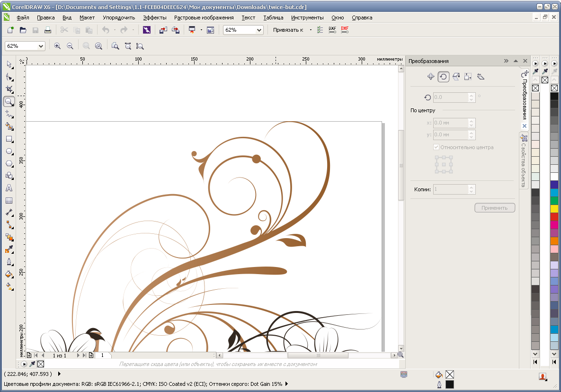Image resolution: width=561 pixels, height=392 pixels.
Task: Click the Zoom In magnifier button
Action: point(57,46)
